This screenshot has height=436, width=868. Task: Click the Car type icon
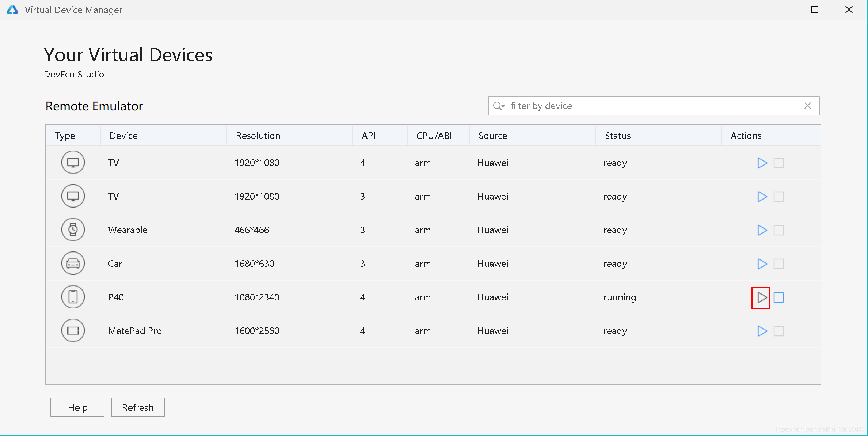click(73, 264)
